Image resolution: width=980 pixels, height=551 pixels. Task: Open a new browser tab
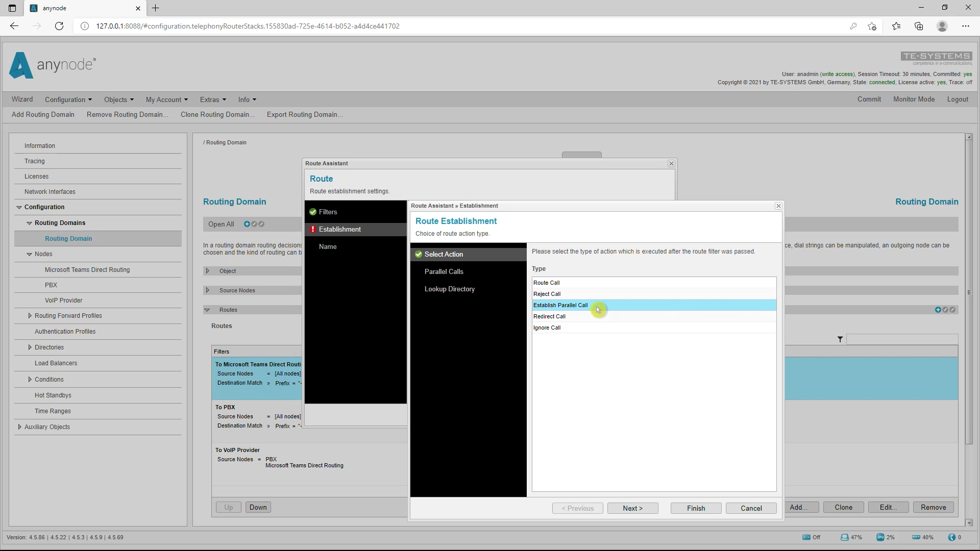(x=156, y=8)
